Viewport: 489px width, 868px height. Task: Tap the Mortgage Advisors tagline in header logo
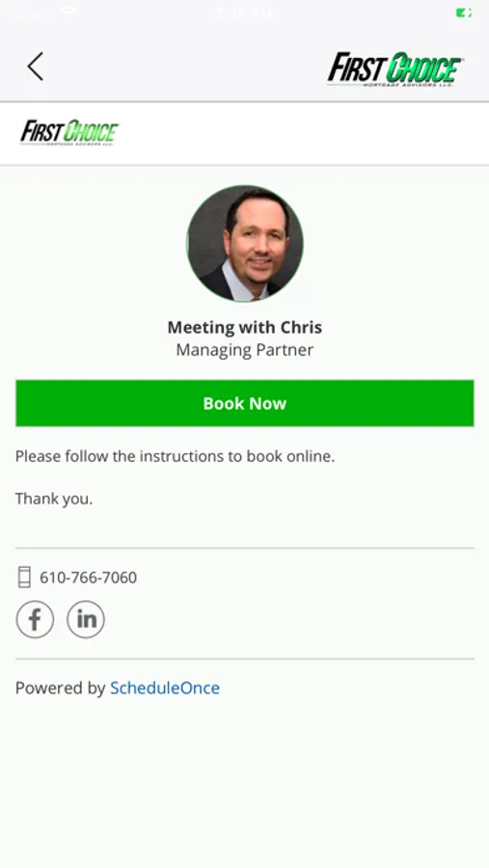coord(408,85)
